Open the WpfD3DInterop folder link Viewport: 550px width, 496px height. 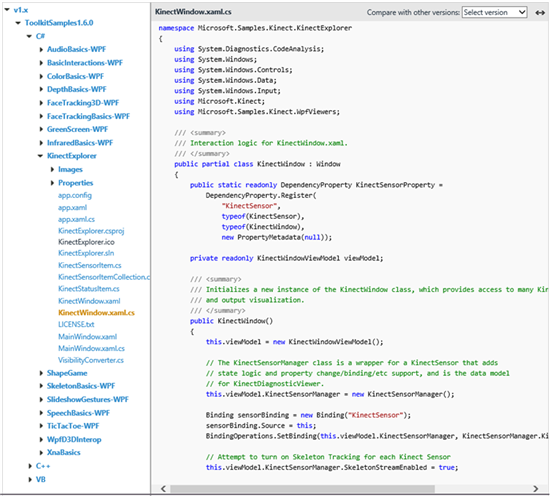pos(74,440)
